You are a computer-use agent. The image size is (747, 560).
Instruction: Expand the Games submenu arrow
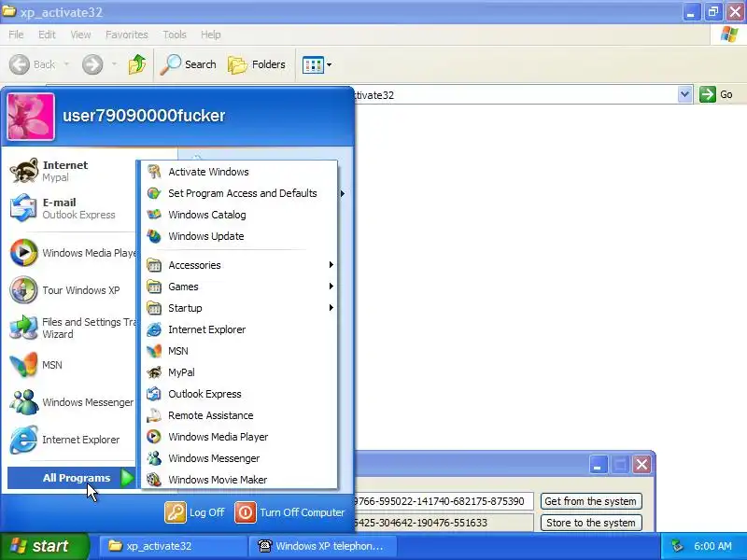pyautogui.click(x=331, y=287)
